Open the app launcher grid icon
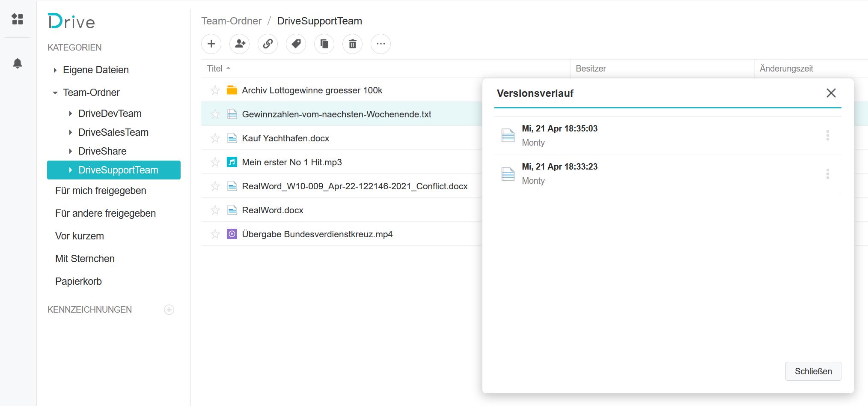Viewport: 868px width, 406px height. [18, 19]
